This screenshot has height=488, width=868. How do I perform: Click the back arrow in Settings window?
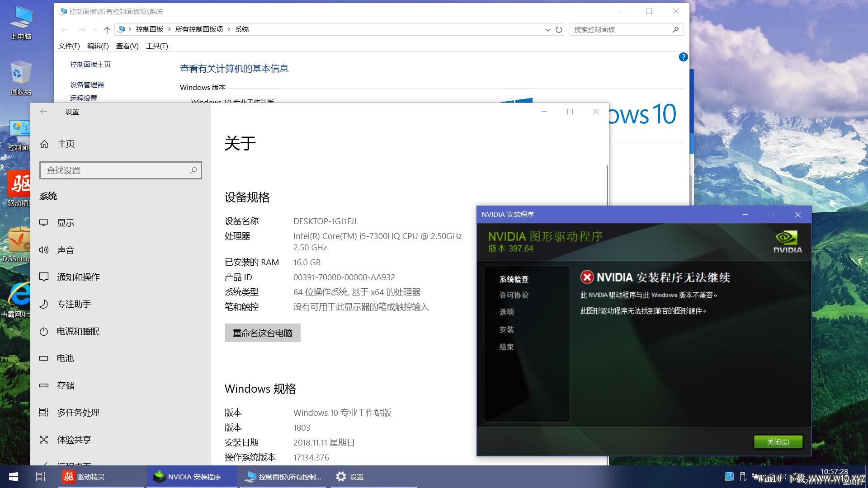click(43, 112)
